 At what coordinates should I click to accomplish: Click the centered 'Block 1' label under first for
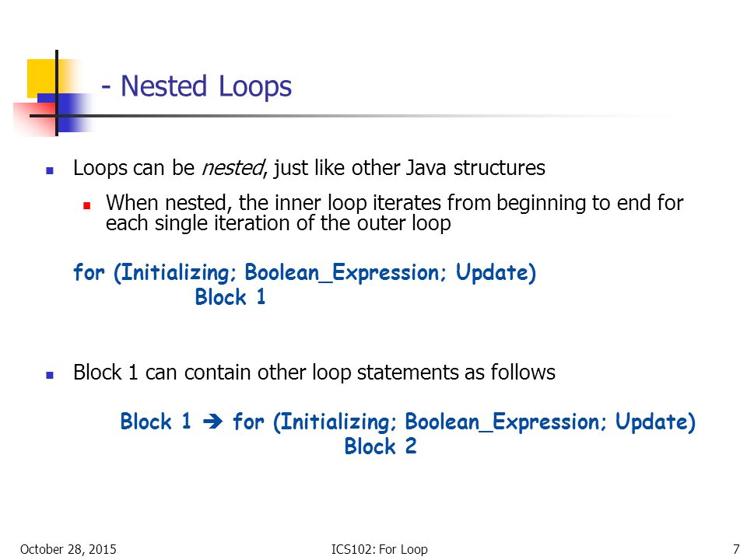[x=230, y=297]
